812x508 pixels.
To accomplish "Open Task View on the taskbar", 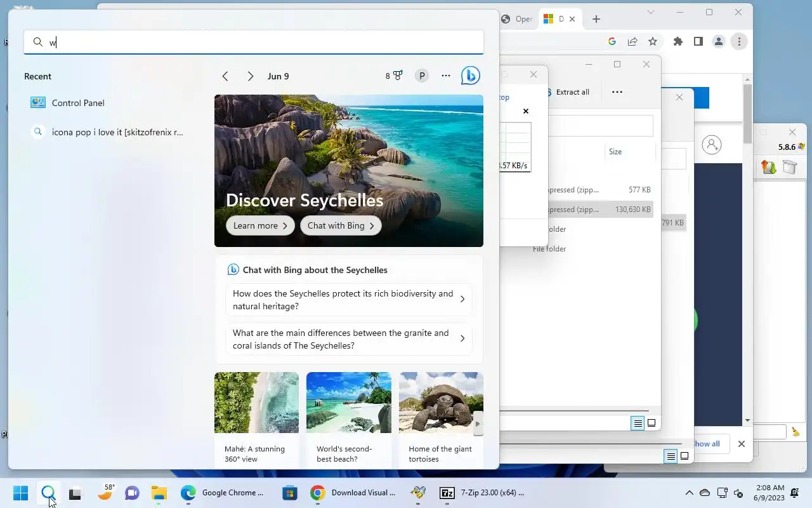I will [x=75, y=493].
